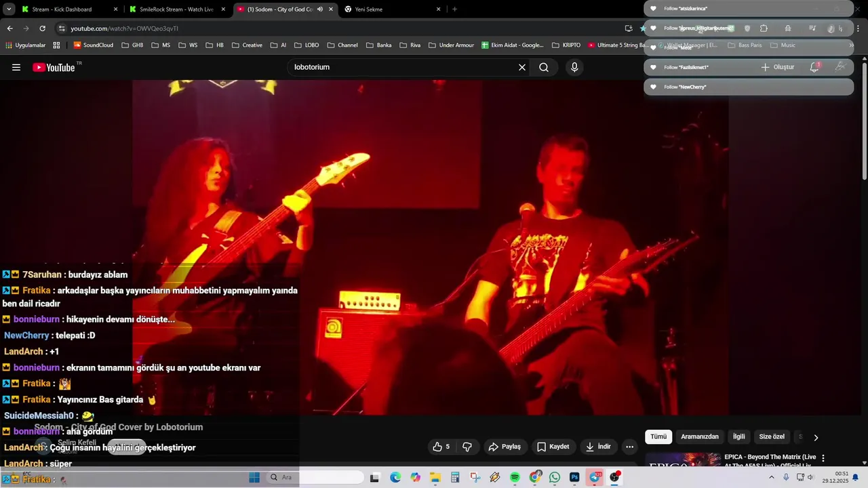Open Spotify from the taskbar

point(515,478)
